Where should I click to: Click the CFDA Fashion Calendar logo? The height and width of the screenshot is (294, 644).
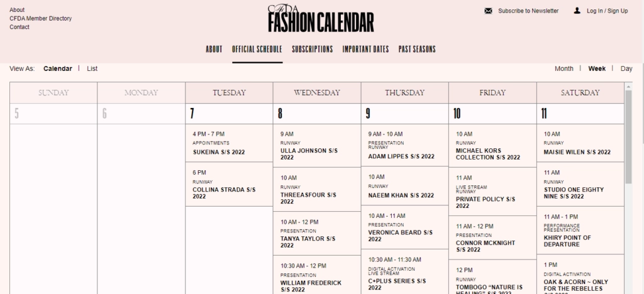321,19
